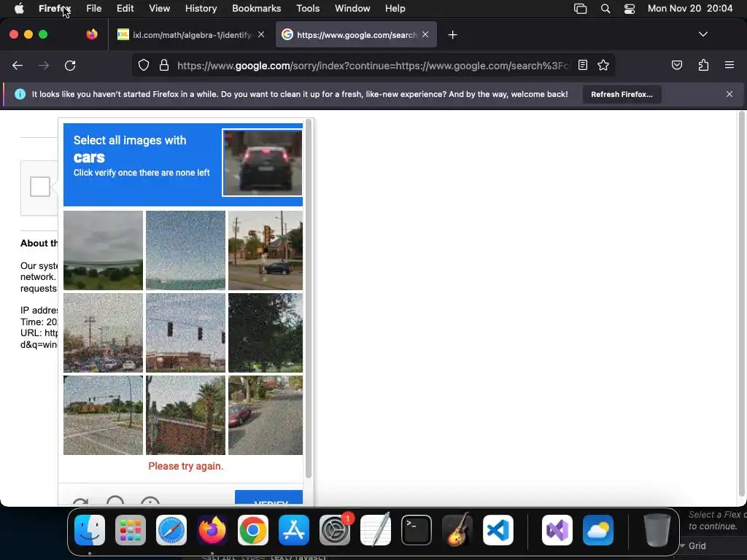The width and height of the screenshot is (747, 560).
Task: Expand the list all tabs chevron
Action: [x=703, y=34]
